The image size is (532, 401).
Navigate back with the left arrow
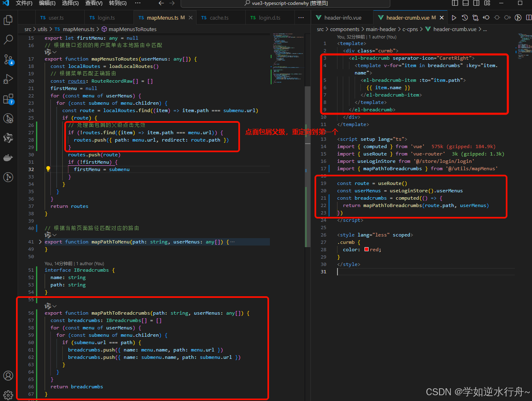[161, 3]
